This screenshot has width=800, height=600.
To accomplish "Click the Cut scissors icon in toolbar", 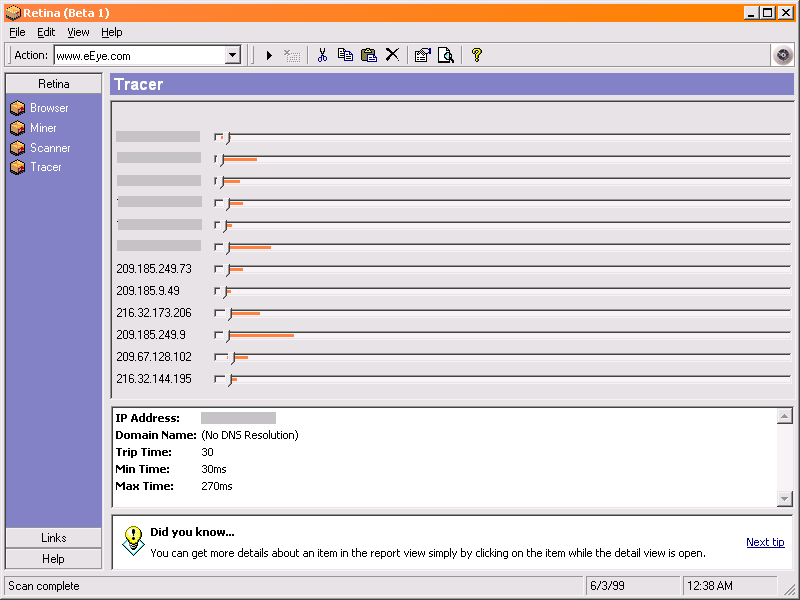I will click(322, 55).
